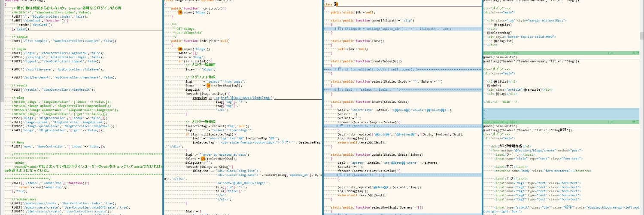Viewport: 644px width, 215px height.
Task: Click the '// login' comment
Action: coord(19,49)
